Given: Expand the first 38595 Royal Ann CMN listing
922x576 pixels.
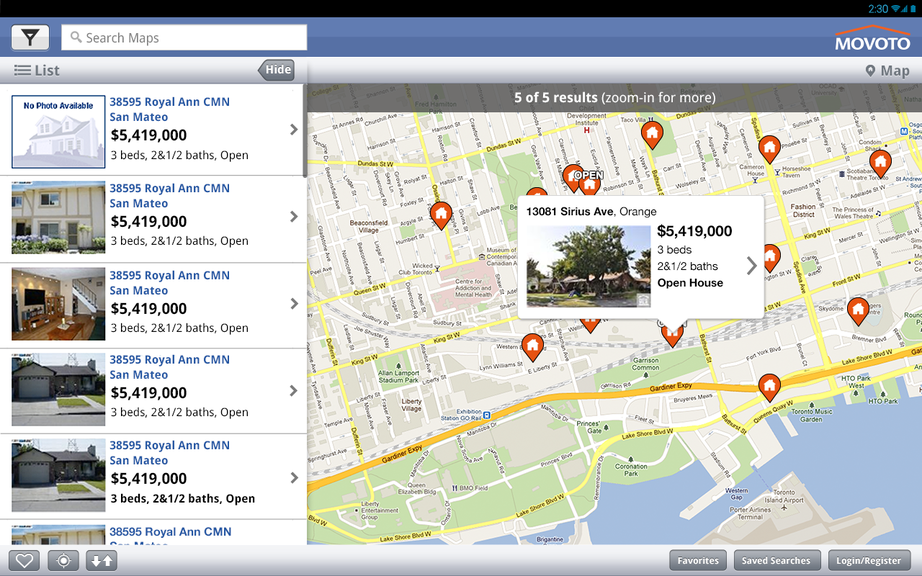Looking at the screenshot, I should click(292, 130).
